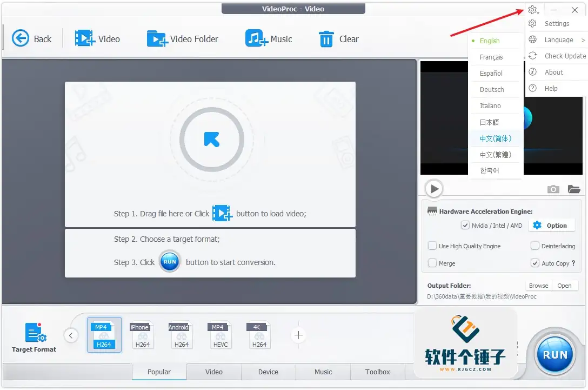588x390 pixels.
Task: Add a new format with the plus button
Action: [298, 335]
